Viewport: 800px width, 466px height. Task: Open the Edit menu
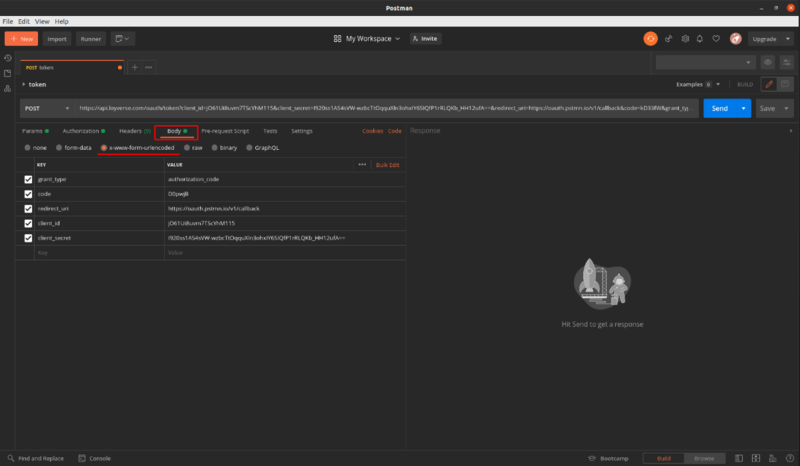click(24, 21)
